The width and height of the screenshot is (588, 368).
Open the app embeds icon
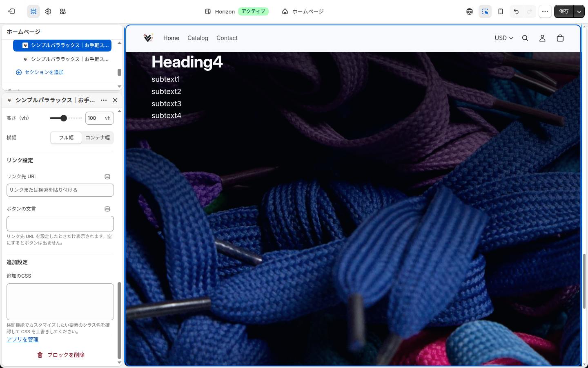63,11
